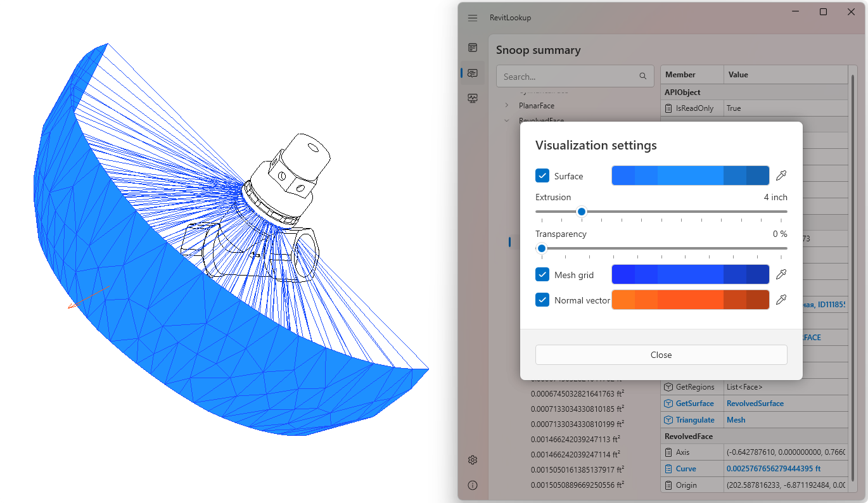Select the snoop summary sidebar icon

pos(473,73)
